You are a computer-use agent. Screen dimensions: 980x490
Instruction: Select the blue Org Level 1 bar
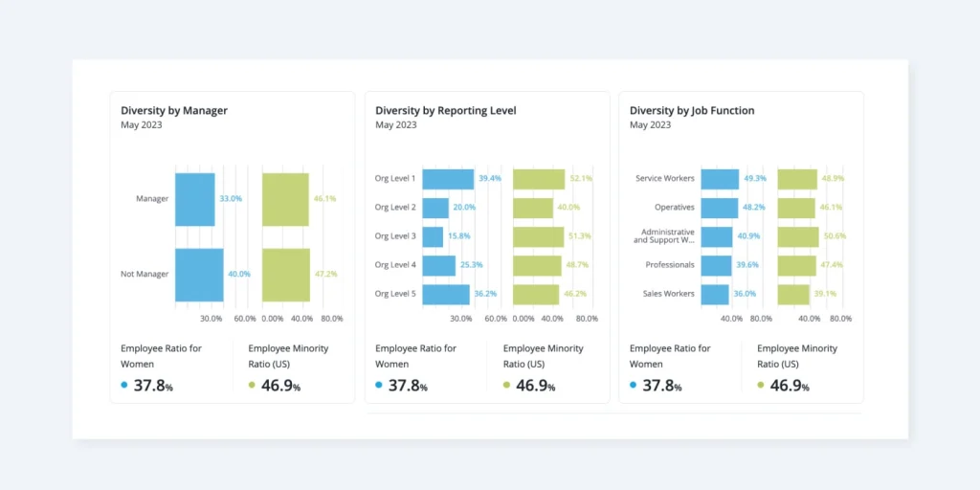coord(448,179)
